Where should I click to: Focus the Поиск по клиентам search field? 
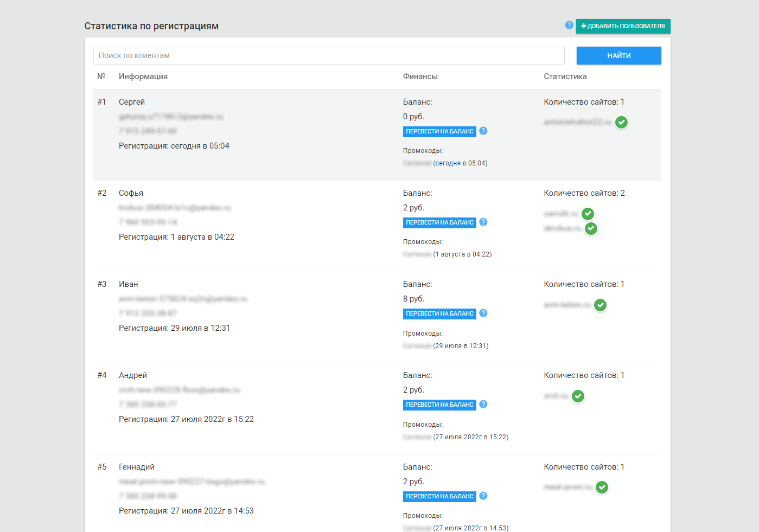point(329,55)
